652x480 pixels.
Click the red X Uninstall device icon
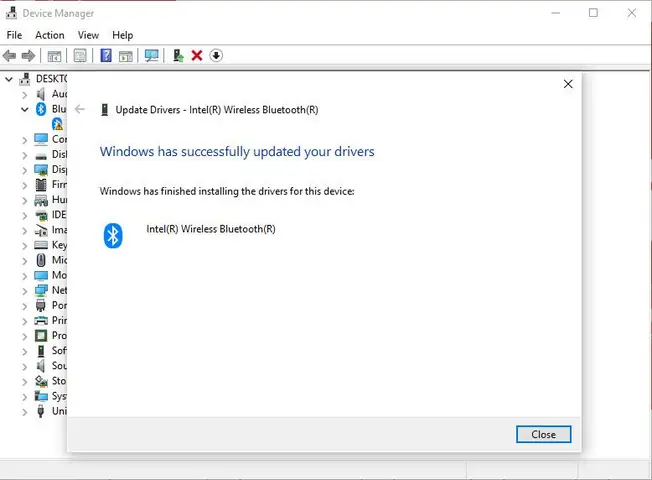tap(197, 55)
